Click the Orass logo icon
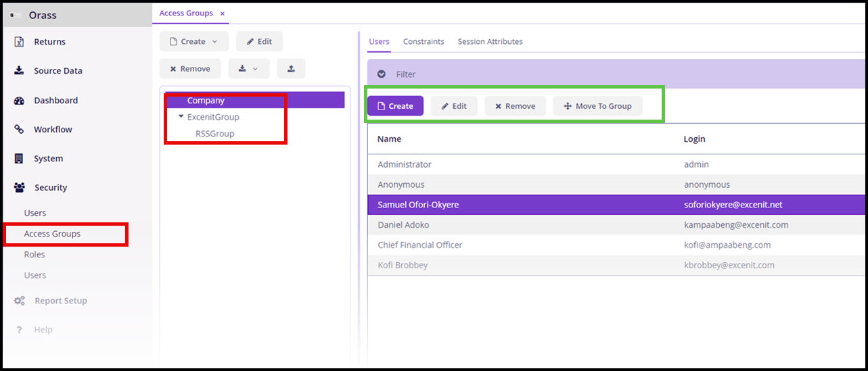The height and width of the screenshot is (371, 868). pos(16,15)
